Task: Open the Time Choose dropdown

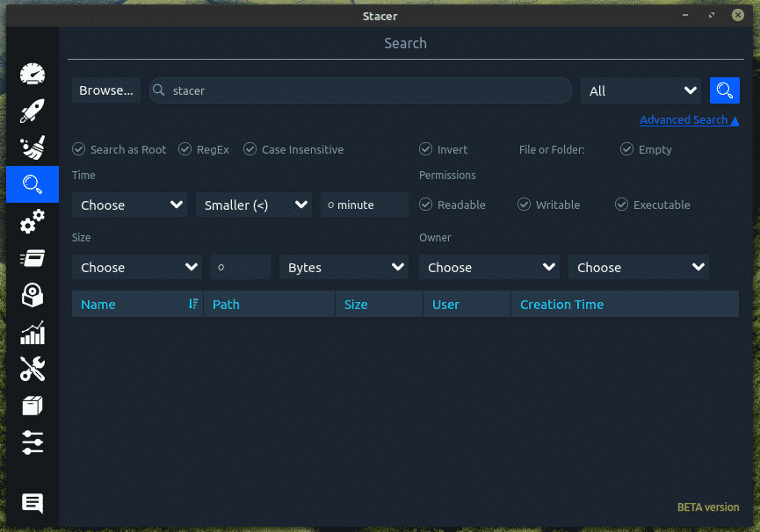Action: pos(129,205)
